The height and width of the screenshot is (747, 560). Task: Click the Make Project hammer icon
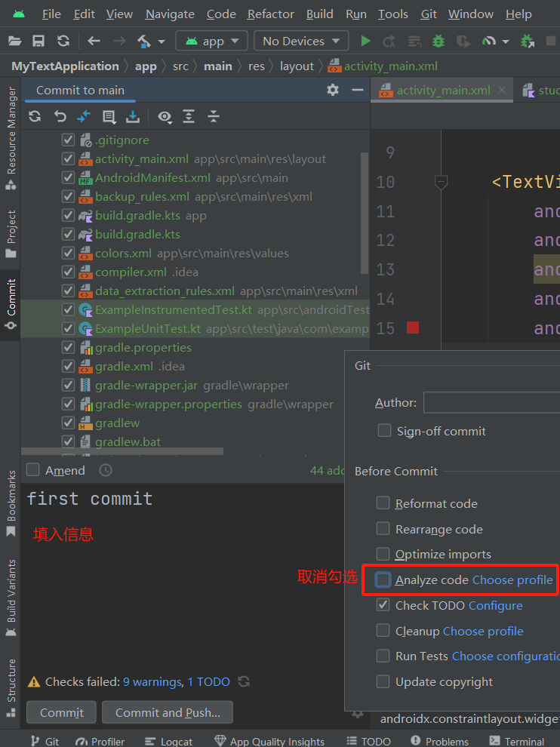(144, 41)
